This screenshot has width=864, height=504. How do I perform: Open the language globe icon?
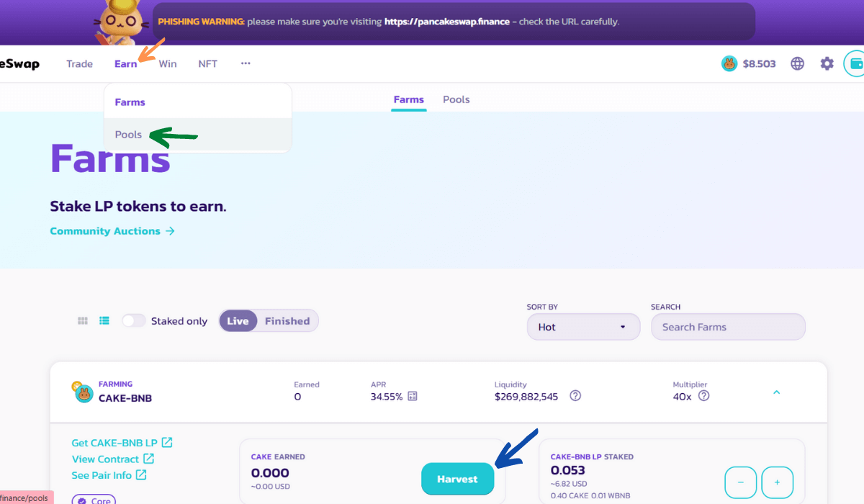pos(797,63)
